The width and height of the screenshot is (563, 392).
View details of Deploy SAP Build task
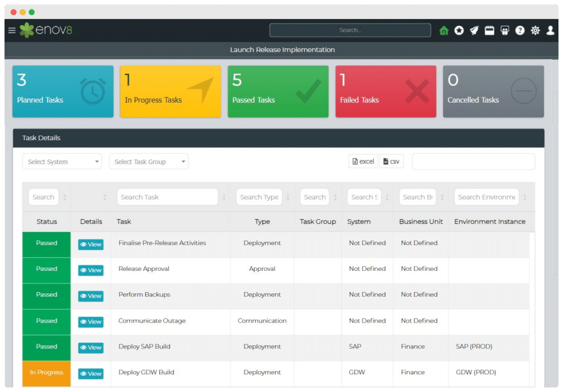91,347
